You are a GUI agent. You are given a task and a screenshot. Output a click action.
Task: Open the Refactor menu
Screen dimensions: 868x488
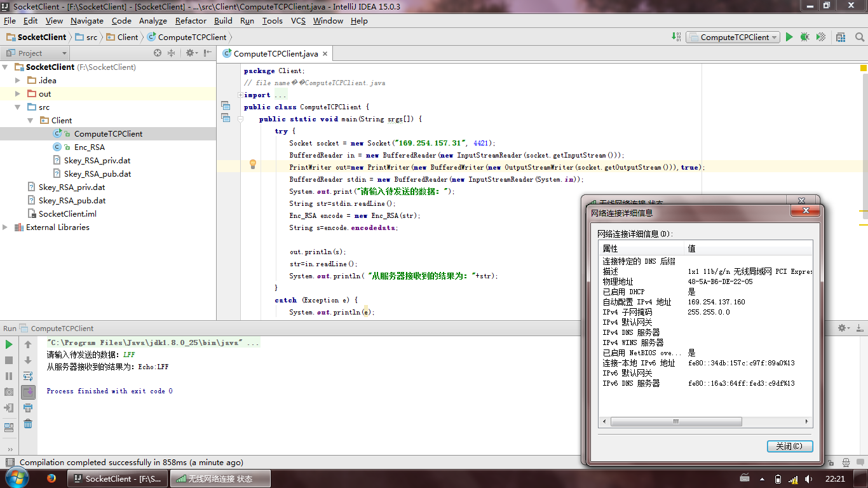[x=191, y=21]
